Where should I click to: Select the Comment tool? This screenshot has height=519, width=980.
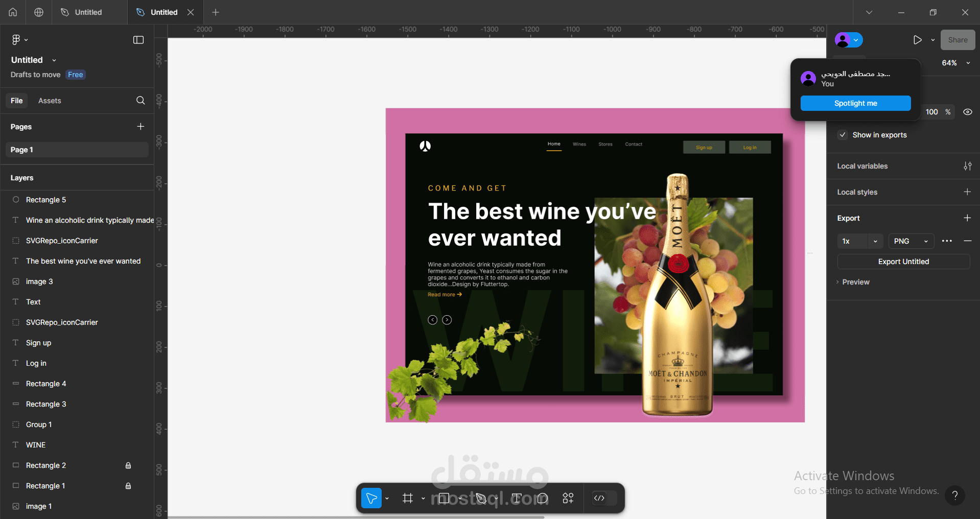click(x=543, y=498)
